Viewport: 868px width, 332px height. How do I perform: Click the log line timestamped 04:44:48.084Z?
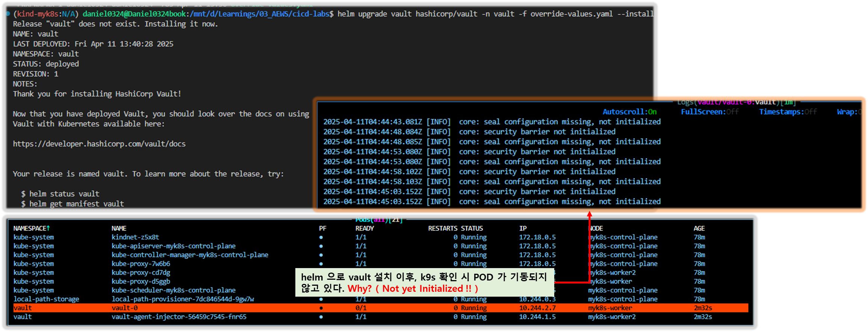coord(469,132)
